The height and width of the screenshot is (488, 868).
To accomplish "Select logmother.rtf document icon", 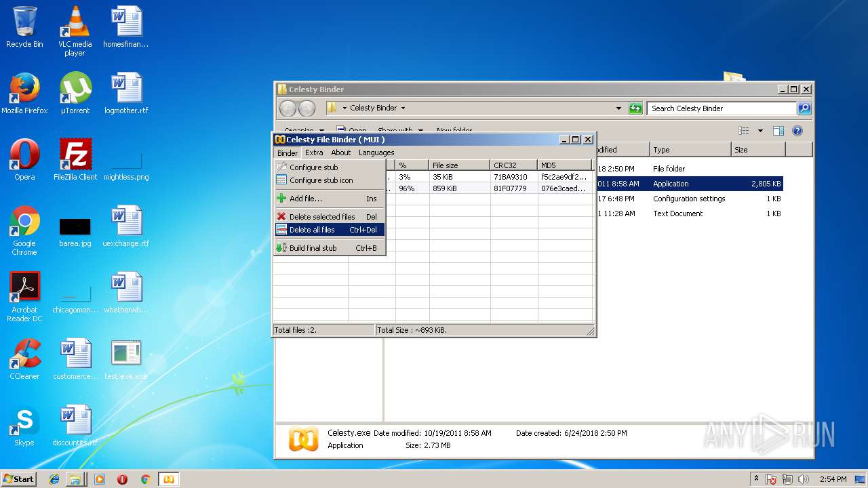I will [126, 94].
